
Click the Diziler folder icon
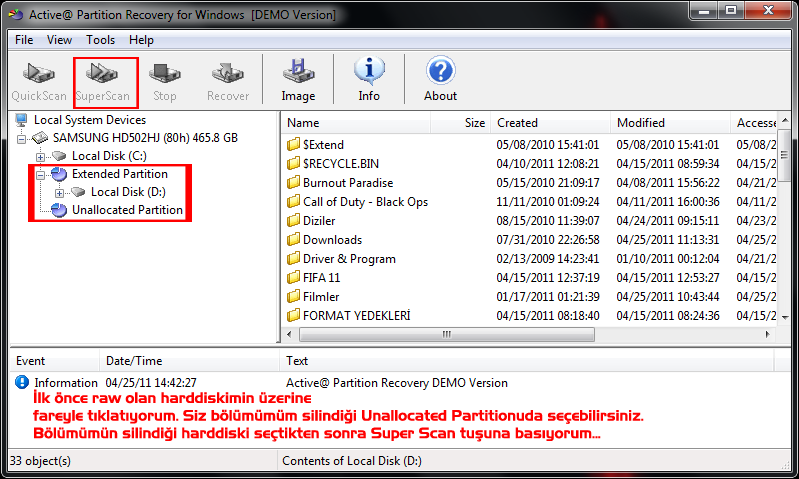tap(293, 220)
